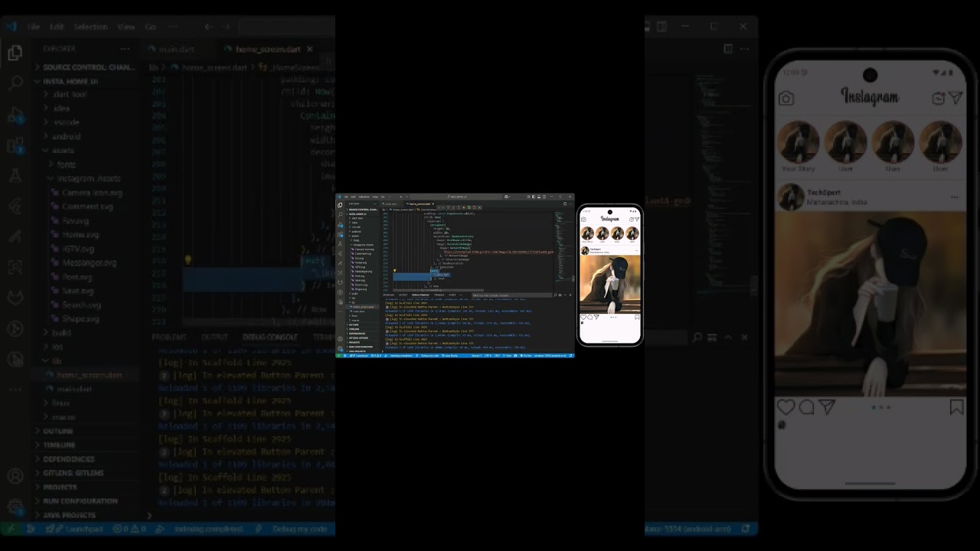
Task: Expand JAVA PROJECTS section in blurred background
Action: pyautogui.click(x=86, y=515)
